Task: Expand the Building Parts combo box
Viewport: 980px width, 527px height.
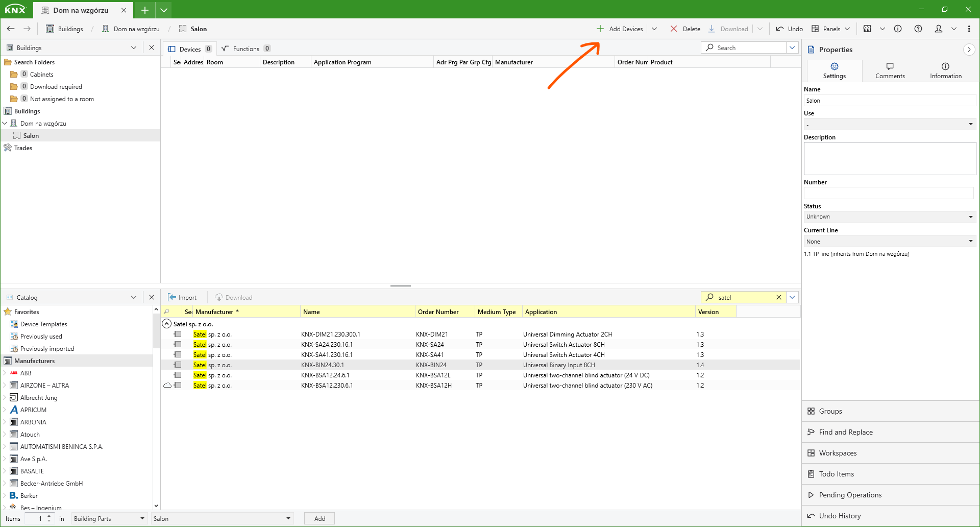Action: [142, 518]
